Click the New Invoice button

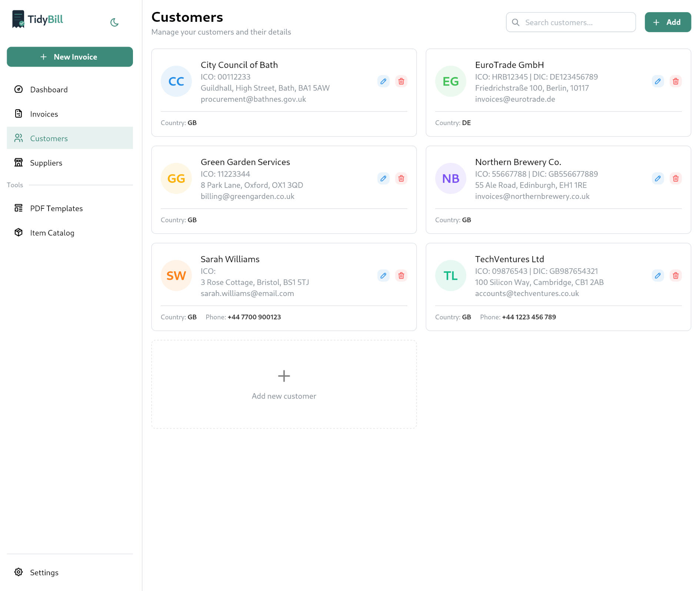tap(70, 57)
